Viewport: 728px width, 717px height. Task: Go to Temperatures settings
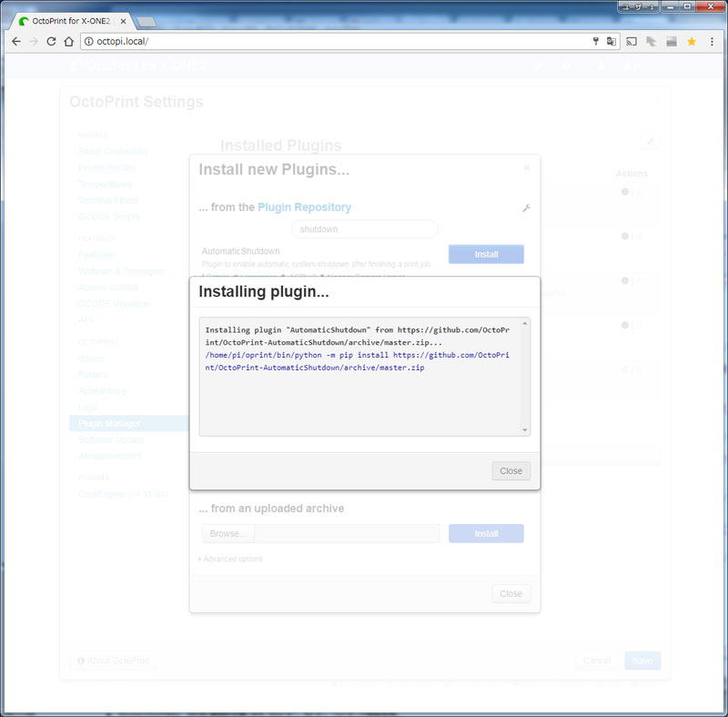tap(105, 185)
